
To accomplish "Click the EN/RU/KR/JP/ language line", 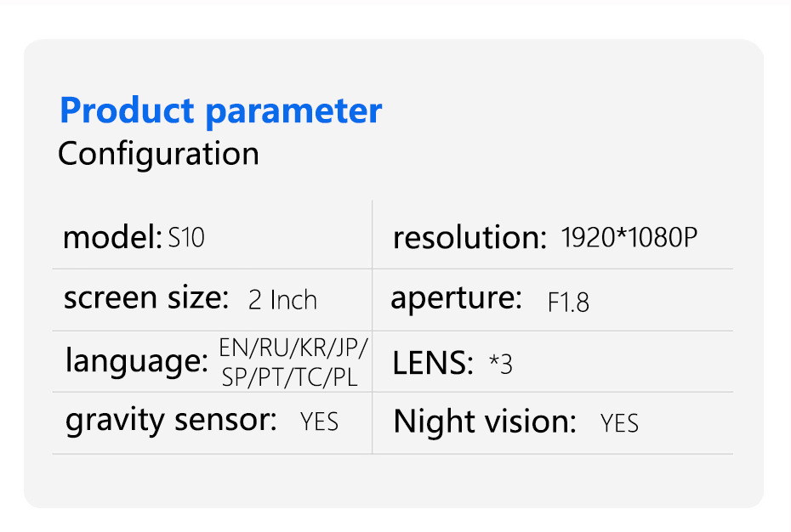I will pos(293,348).
